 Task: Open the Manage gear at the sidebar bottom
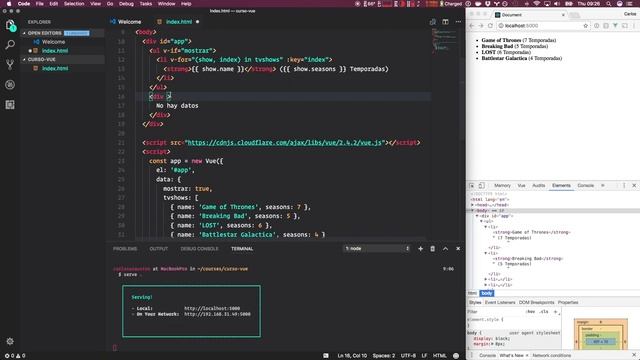pos(10,341)
